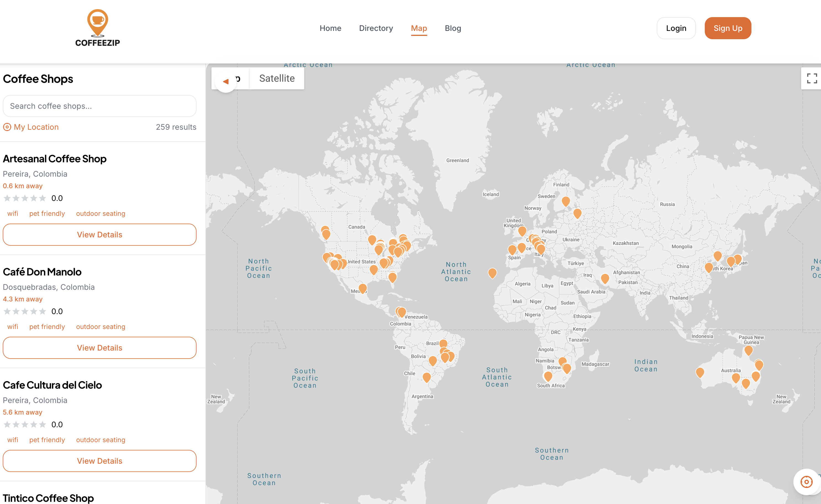Click pet friendly tag on Café Don Manolo
821x504 pixels.
pos(47,327)
